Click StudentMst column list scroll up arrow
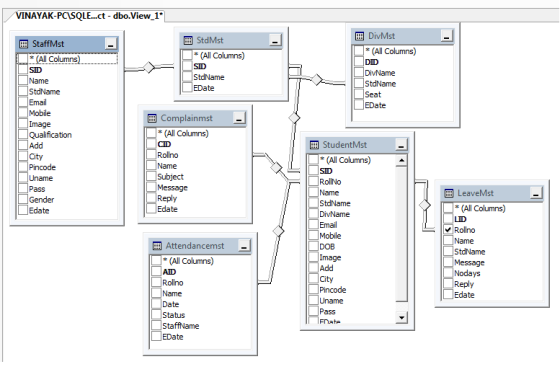The height and width of the screenshot is (372, 560). pos(401,161)
